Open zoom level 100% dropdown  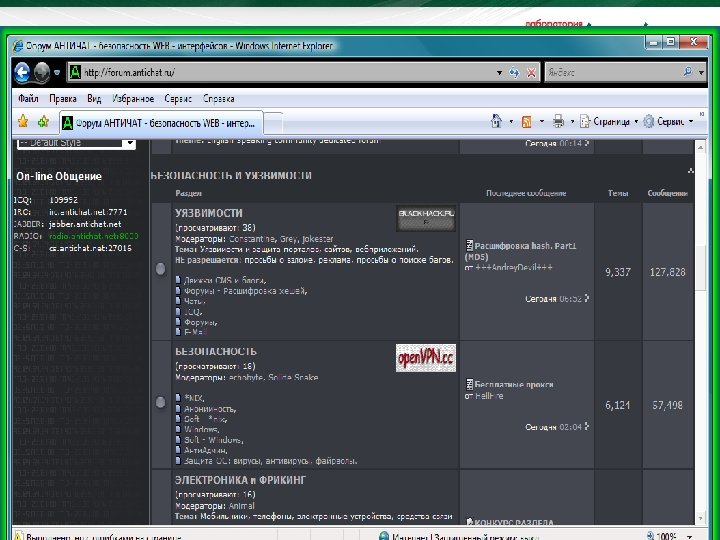689,536
